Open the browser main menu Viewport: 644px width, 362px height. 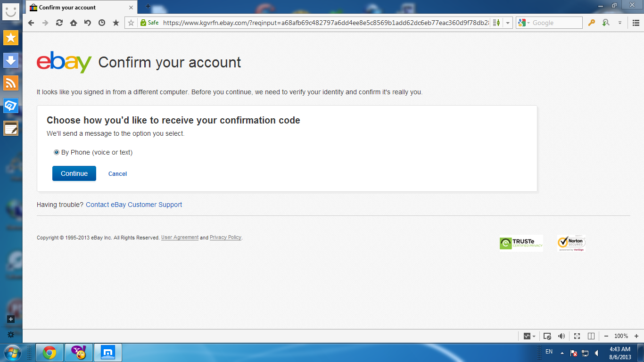(x=636, y=23)
